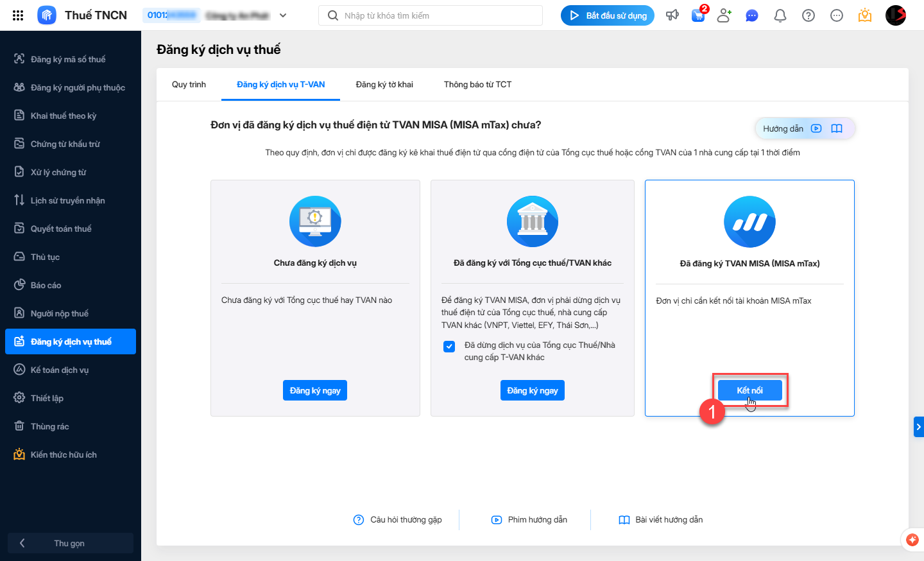Switch to the Đăng ký tờ khai tab
This screenshot has height=561, width=924.
[384, 85]
